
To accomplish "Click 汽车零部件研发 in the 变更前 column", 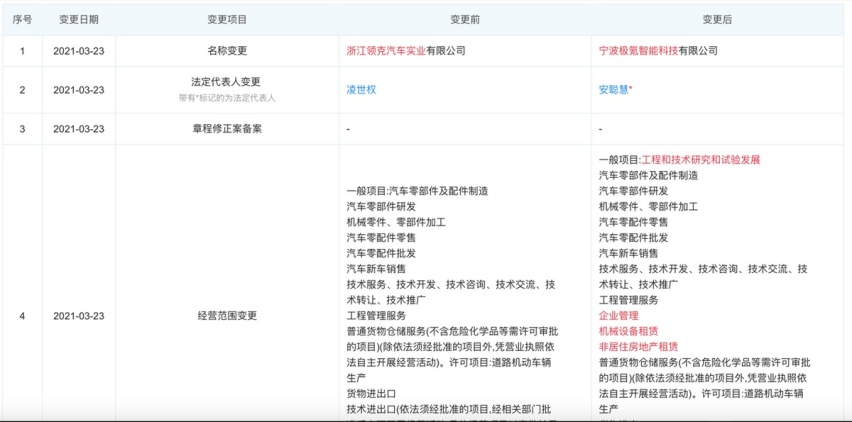I will coord(381,206).
